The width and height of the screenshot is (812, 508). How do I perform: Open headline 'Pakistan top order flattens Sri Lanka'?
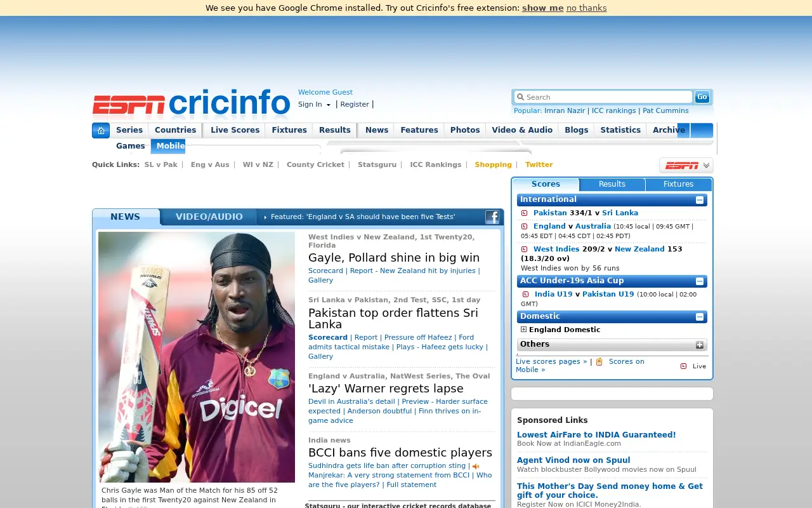(393, 319)
